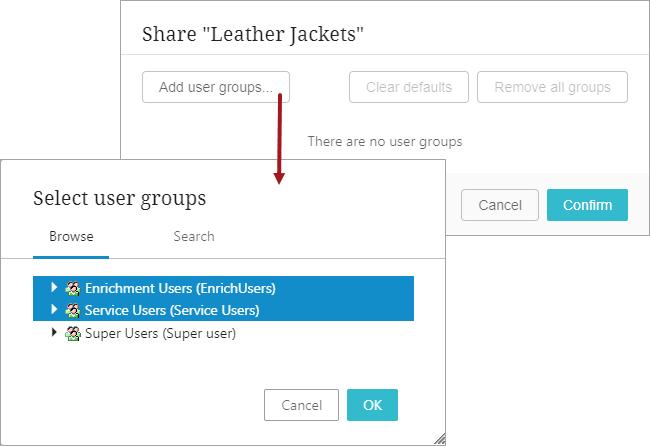Click the dialog resize grip corner
The width and height of the screenshot is (650, 446).
pos(440,439)
